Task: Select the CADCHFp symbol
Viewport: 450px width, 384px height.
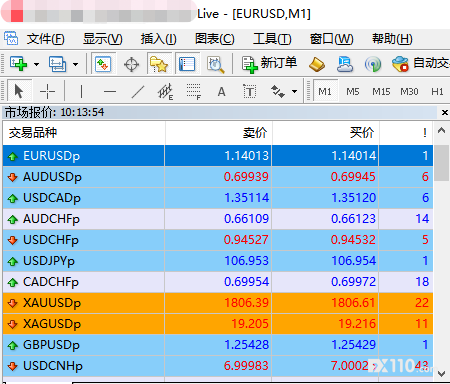Action: 51,282
